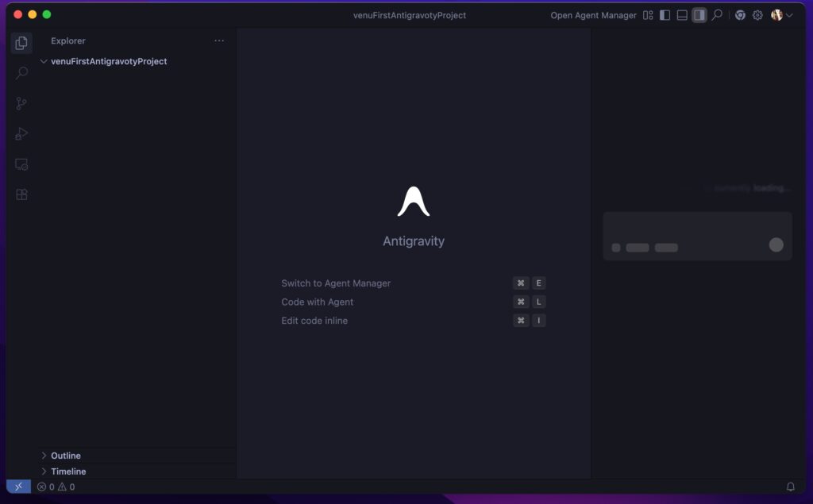The height and width of the screenshot is (504, 813).
Task: Toggle the secondary agent side bar
Action: coord(699,15)
